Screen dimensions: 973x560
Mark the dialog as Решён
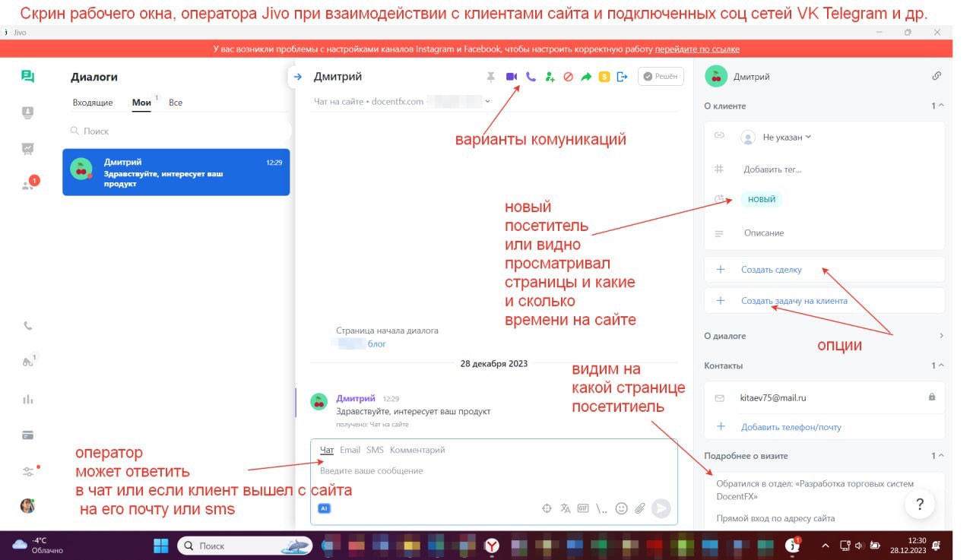click(x=661, y=77)
